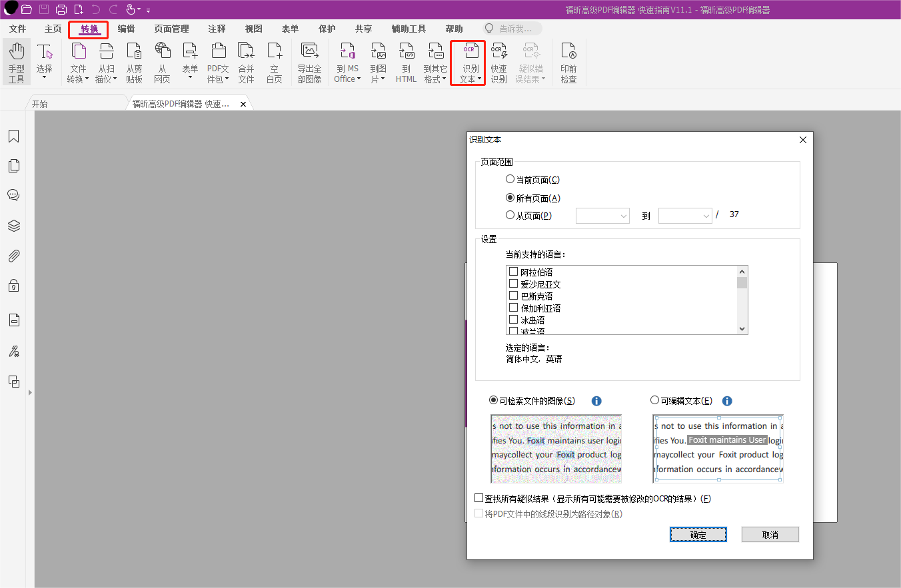The width and height of the screenshot is (901, 588).
Task: Click the Form (表单) ribbon icon
Action: pyautogui.click(x=190, y=51)
